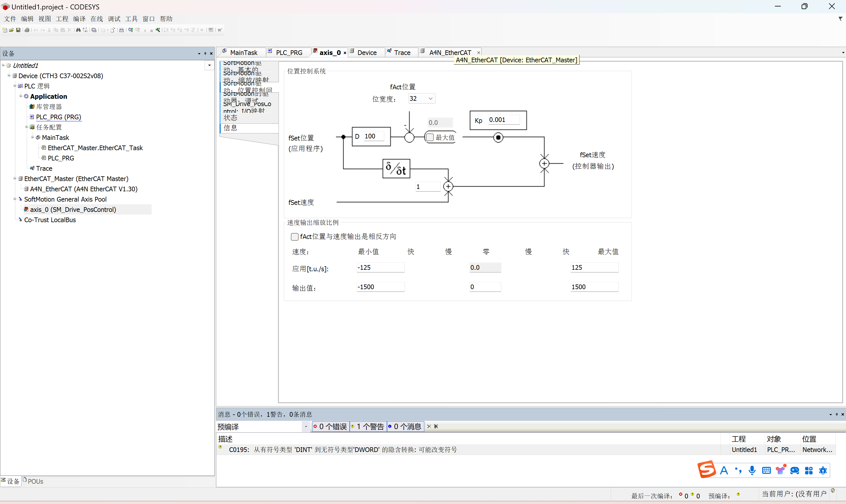Click the Delete X toolbar icon

70,30
